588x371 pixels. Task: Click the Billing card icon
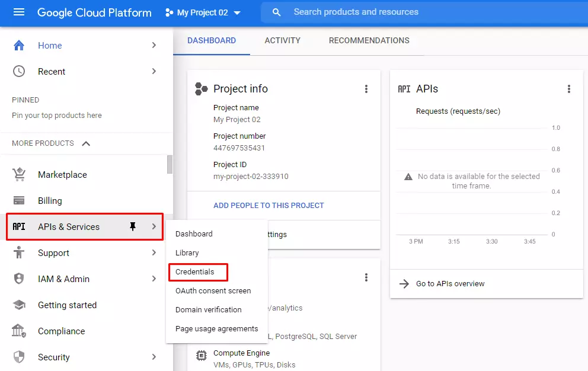tap(19, 201)
